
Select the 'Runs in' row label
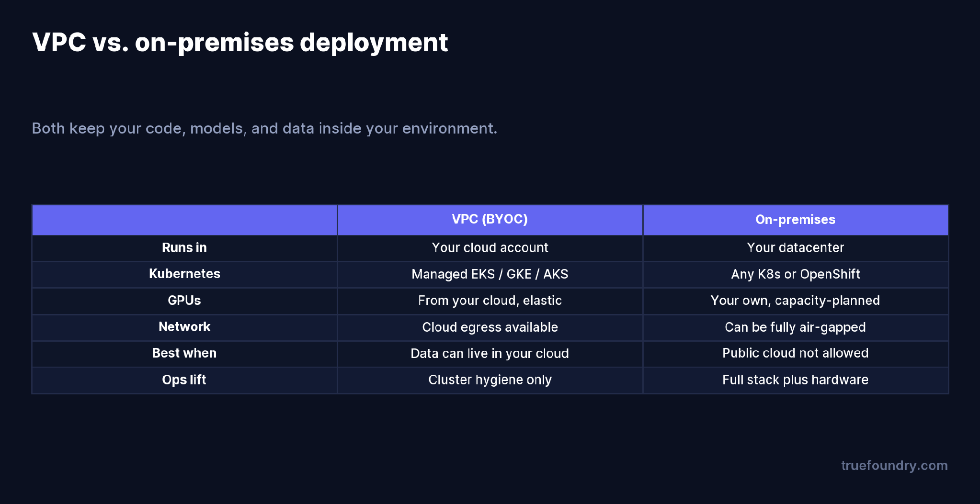(x=184, y=248)
